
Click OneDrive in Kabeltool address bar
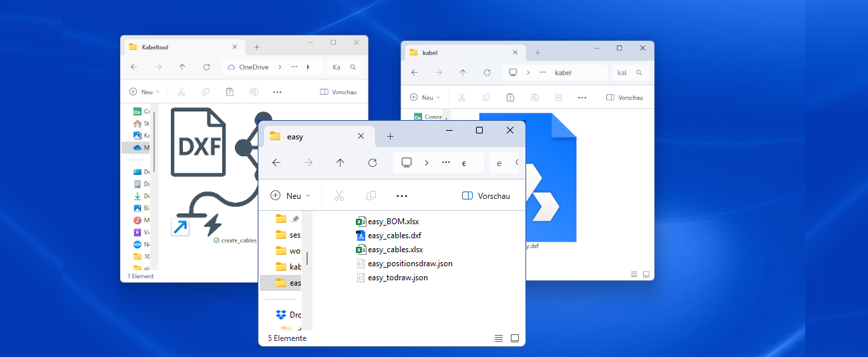[x=250, y=67]
